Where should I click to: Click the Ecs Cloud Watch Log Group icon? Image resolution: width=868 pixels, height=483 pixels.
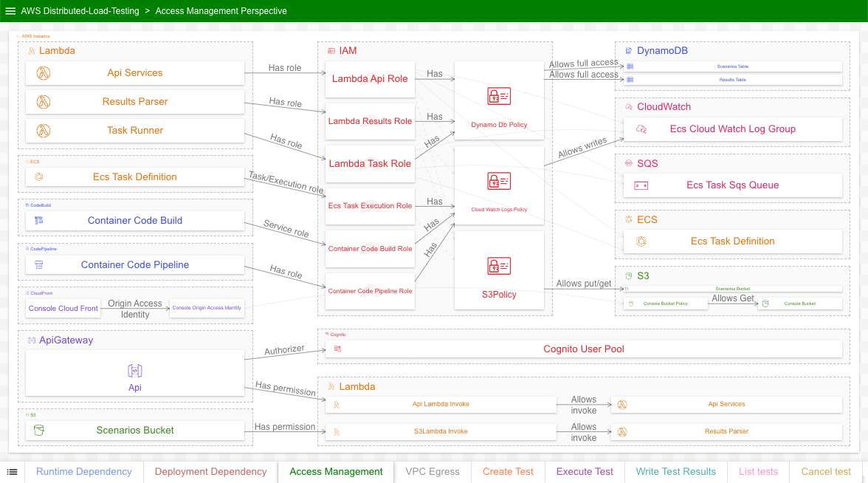641,129
